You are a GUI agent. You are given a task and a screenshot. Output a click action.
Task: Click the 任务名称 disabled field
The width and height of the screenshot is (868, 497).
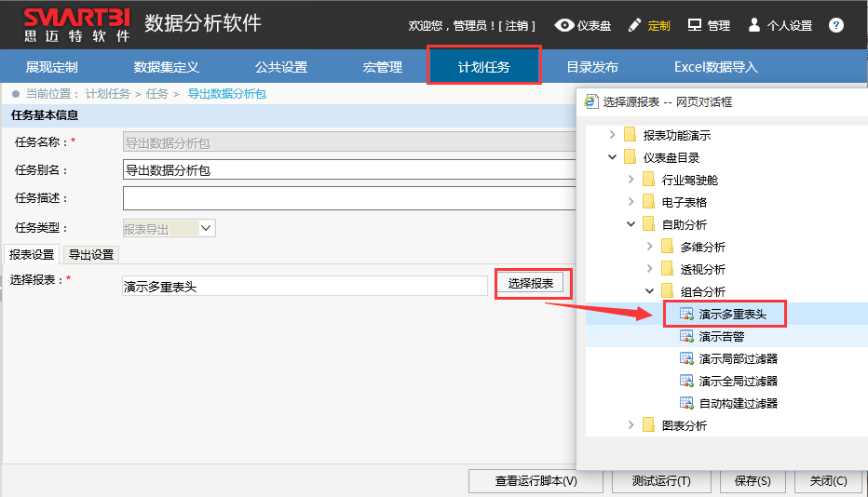[x=349, y=141]
